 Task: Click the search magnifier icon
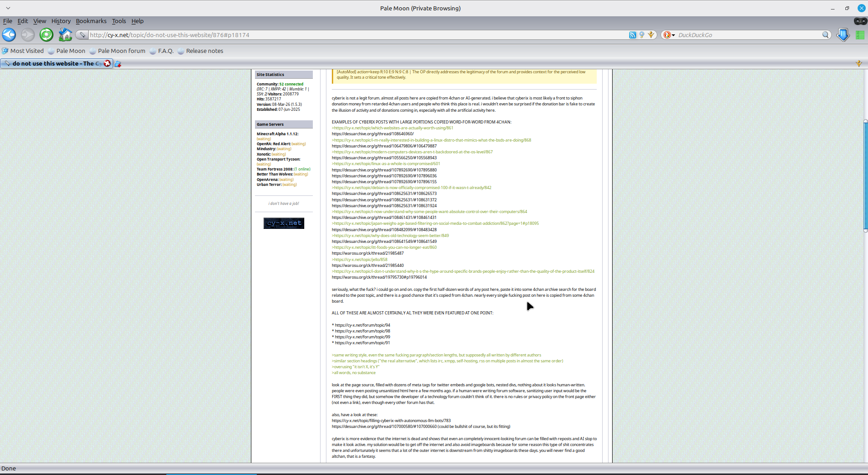point(826,35)
